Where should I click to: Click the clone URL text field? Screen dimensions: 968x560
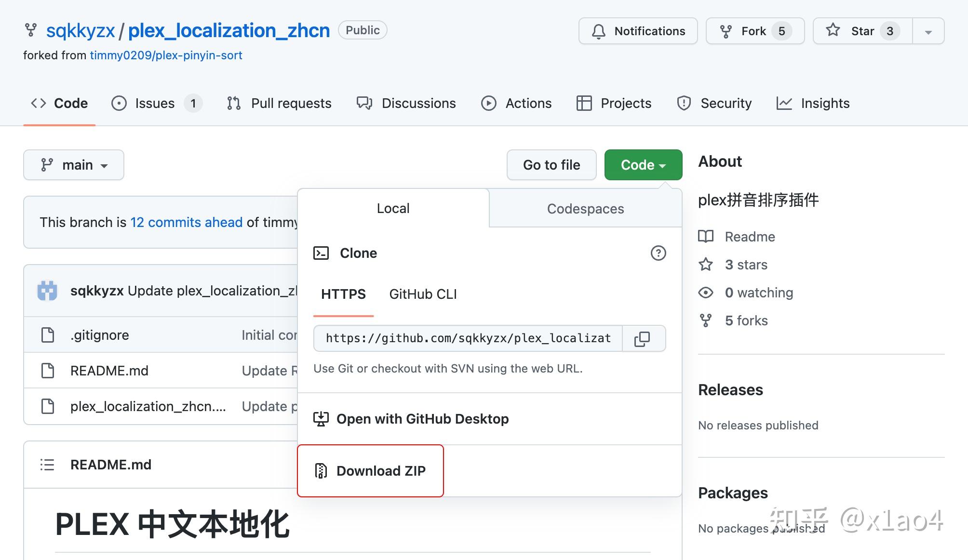point(468,339)
